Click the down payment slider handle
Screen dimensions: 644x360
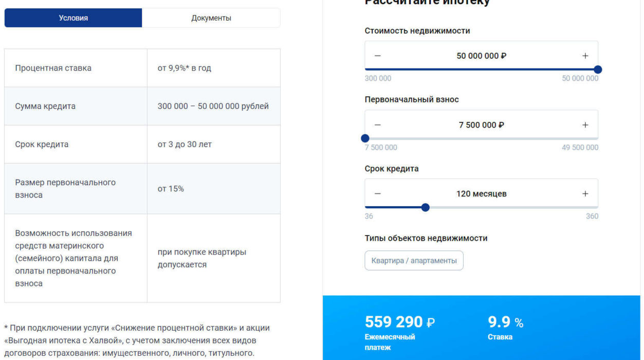tap(365, 138)
